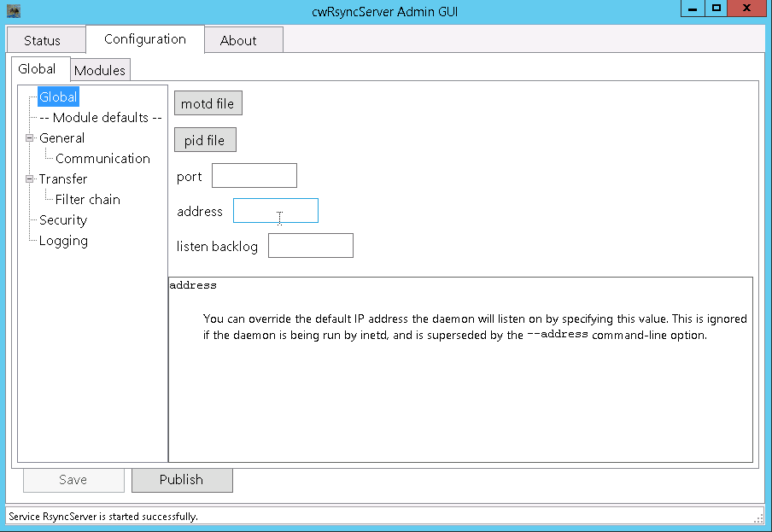Open the About tab
This screenshot has width=772, height=532.
pos(243,39)
